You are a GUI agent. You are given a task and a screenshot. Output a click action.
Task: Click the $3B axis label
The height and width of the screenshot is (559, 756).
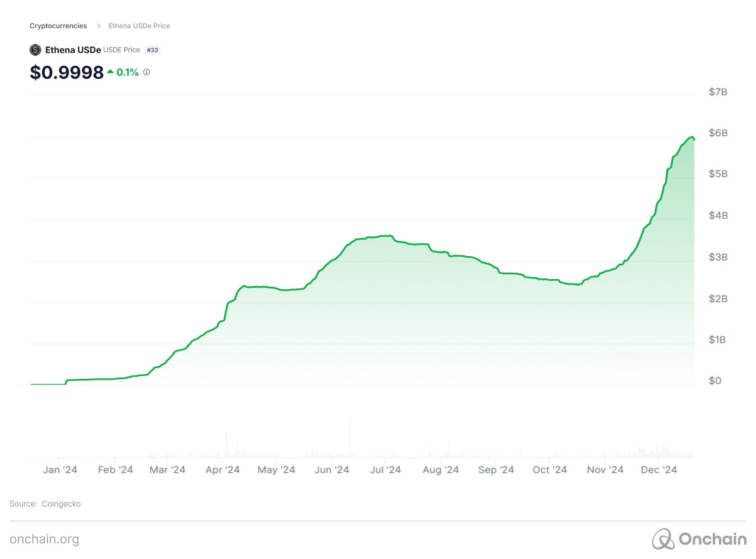click(718, 257)
